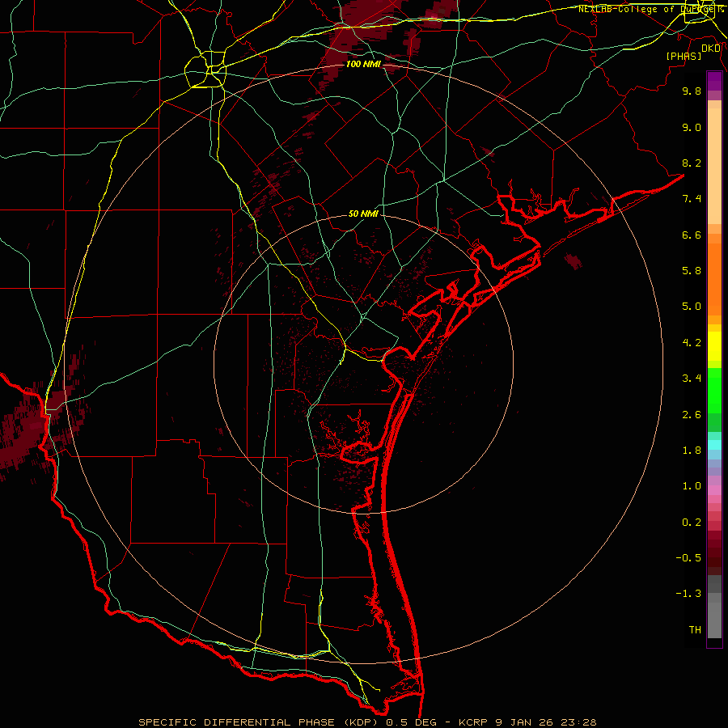Click the '3.4' value on the color scale

[692, 379]
